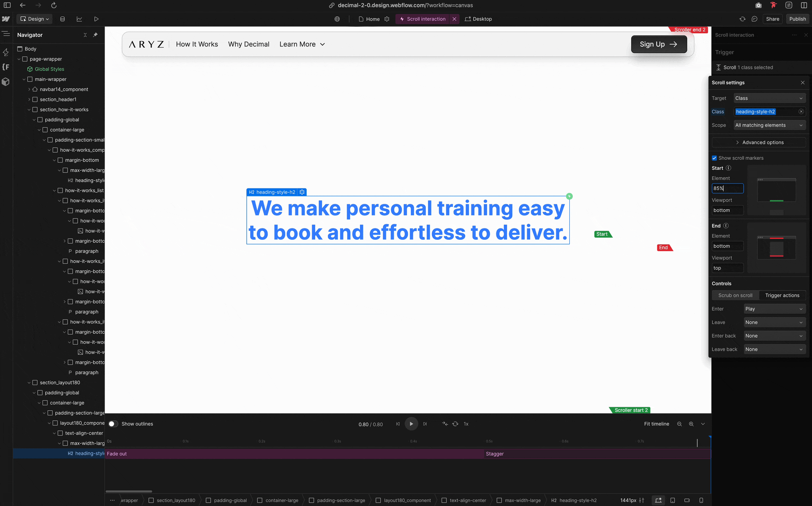The width and height of the screenshot is (812, 506).
Task: Click Why Decimal nav link
Action: point(248,44)
